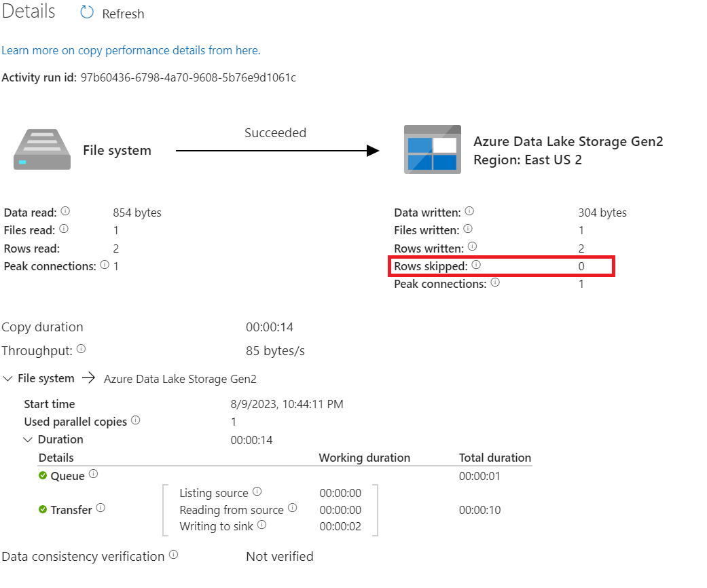Click the Not verified status text
The image size is (707, 588).
[280, 557]
